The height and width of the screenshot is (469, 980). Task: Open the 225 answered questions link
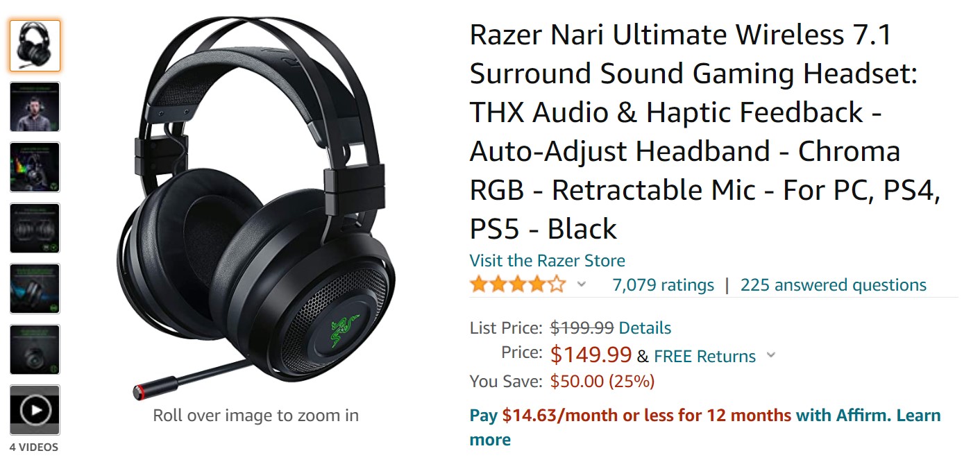point(833,285)
